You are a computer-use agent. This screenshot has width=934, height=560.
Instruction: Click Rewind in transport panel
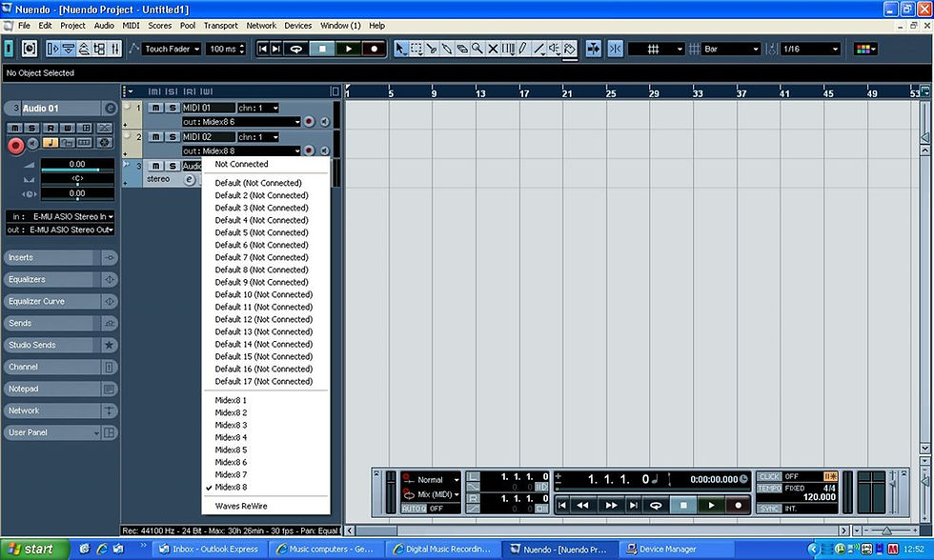(583, 506)
